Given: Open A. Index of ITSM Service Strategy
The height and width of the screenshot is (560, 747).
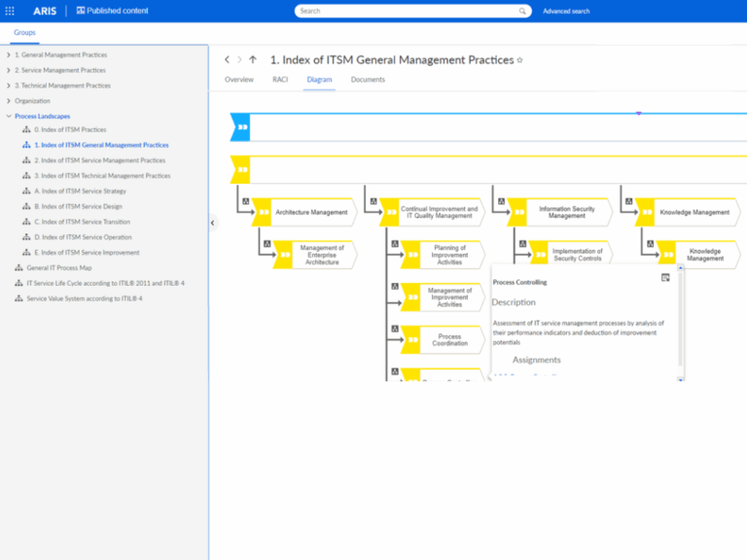Looking at the screenshot, I should click(x=80, y=191).
